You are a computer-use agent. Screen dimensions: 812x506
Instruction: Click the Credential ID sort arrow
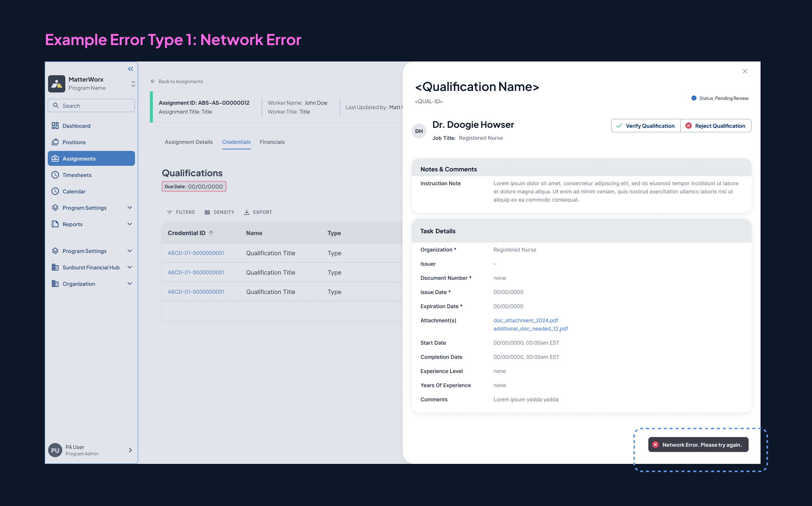coord(211,233)
